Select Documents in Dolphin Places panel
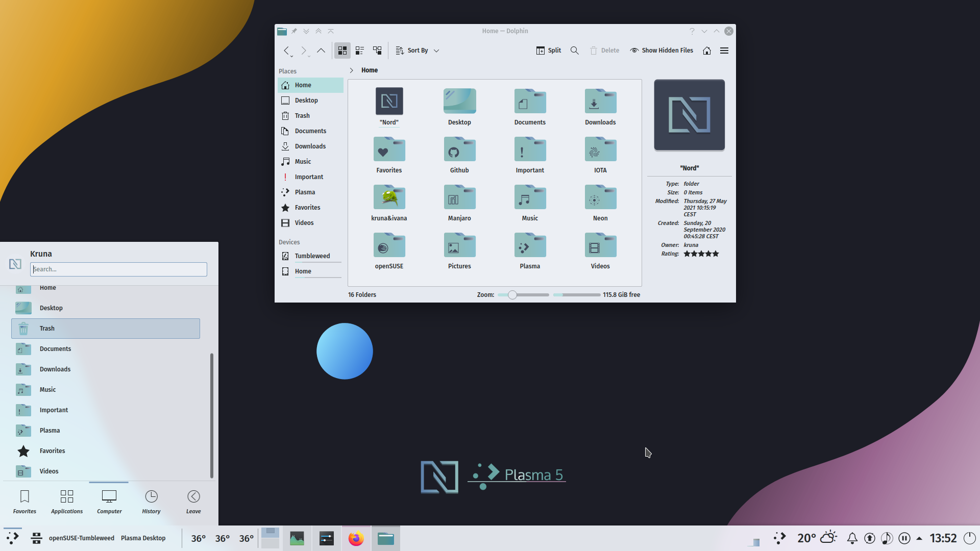980x551 pixels. tap(310, 131)
